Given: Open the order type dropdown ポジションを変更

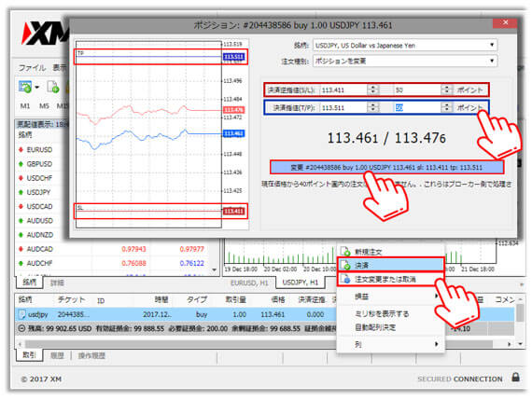Looking at the screenshot, I should pos(405,61).
